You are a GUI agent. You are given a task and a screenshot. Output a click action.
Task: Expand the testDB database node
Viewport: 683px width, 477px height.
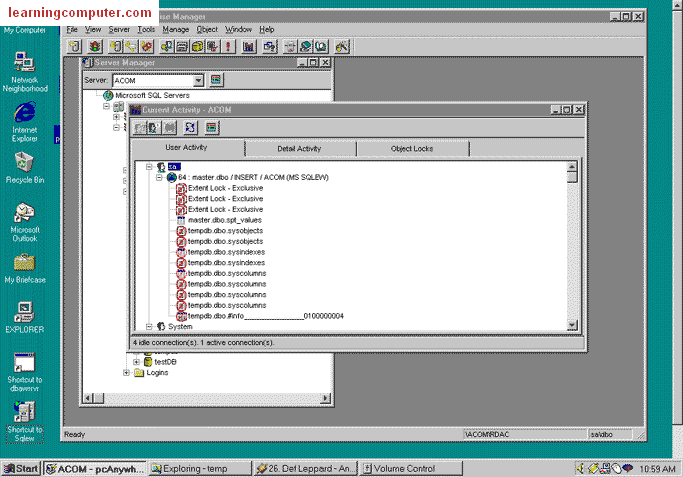136,362
